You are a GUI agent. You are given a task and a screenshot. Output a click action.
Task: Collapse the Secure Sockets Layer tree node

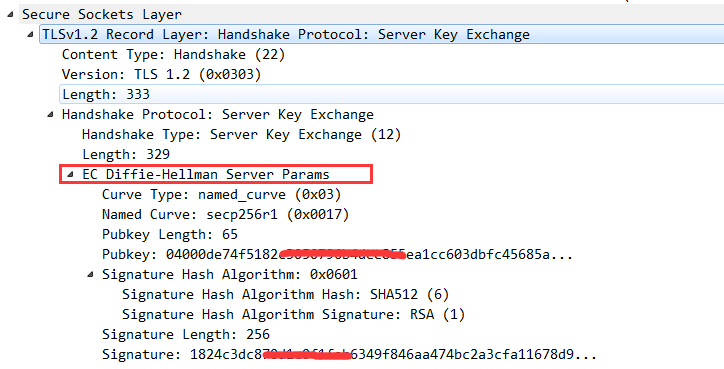click(x=11, y=14)
